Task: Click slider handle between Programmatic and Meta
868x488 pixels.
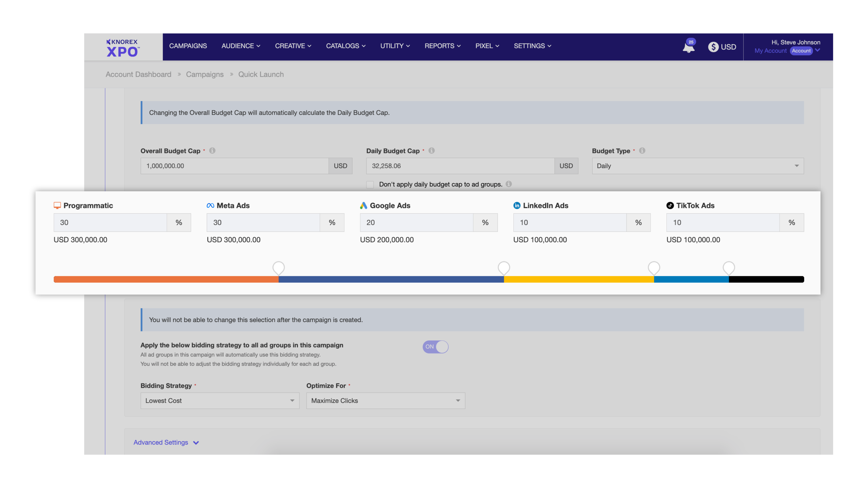Action: 278,268
